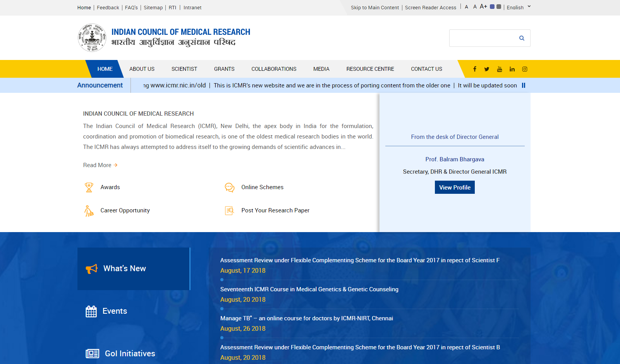Viewport: 620px width, 364px height.
Task: Decrease font size with small A
Action: click(x=467, y=7)
